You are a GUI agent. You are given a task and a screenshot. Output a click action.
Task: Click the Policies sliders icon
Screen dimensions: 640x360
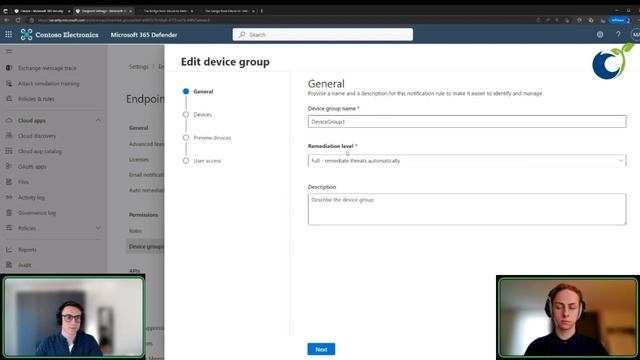(9, 228)
